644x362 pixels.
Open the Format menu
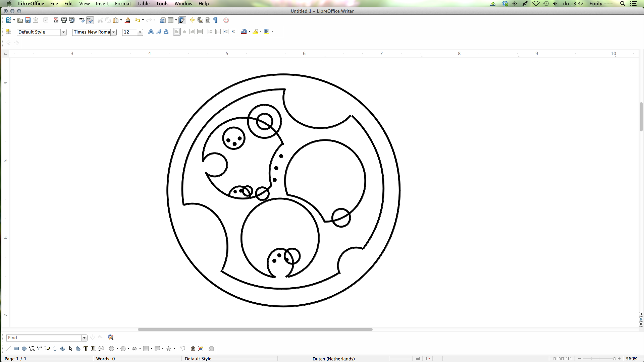(x=123, y=4)
